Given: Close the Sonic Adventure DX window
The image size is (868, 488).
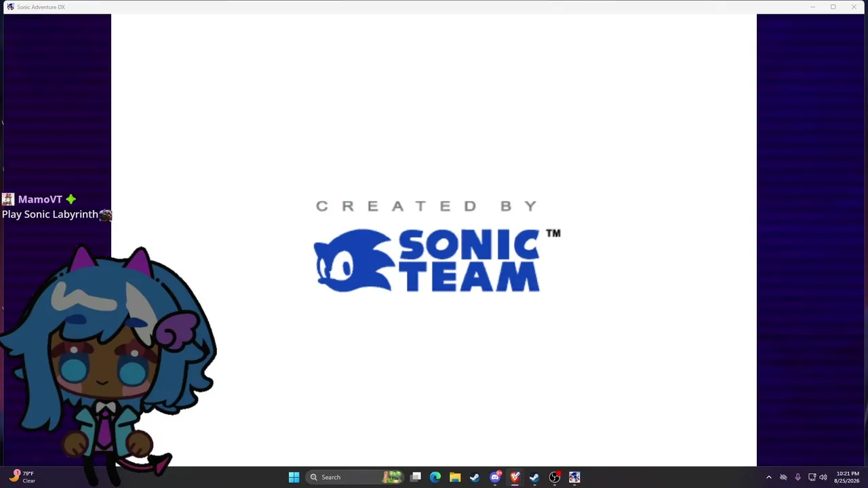Looking at the screenshot, I should point(853,7).
